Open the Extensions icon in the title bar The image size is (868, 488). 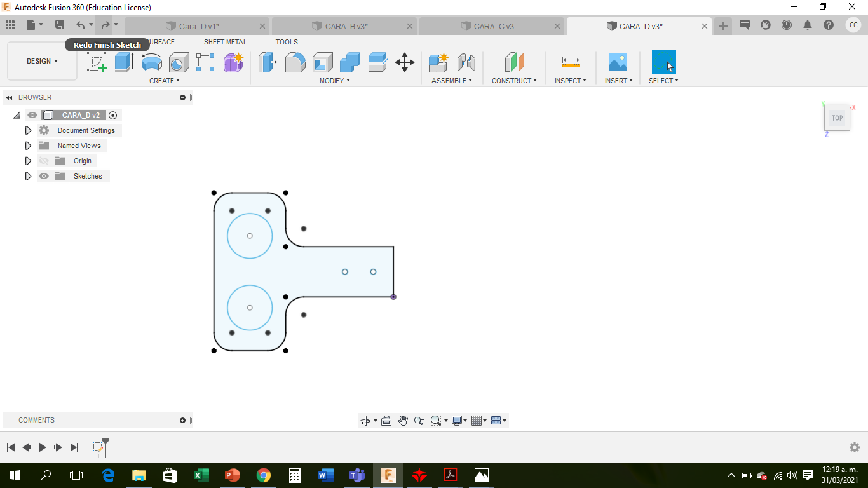[766, 25]
